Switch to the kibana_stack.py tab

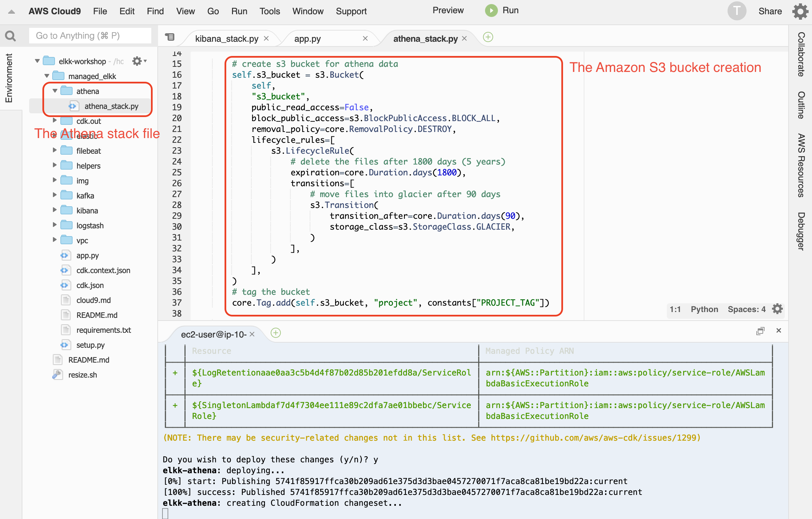click(227, 39)
